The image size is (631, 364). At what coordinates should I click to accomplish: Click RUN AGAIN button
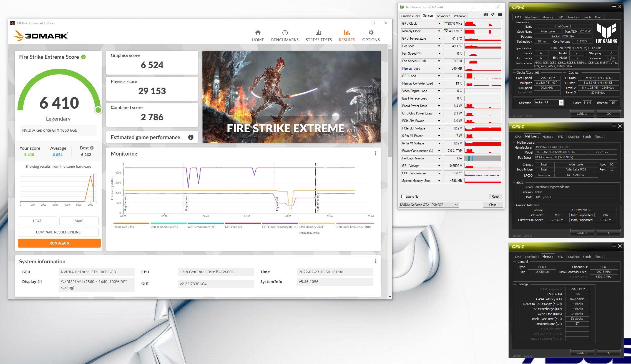[x=59, y=243]
